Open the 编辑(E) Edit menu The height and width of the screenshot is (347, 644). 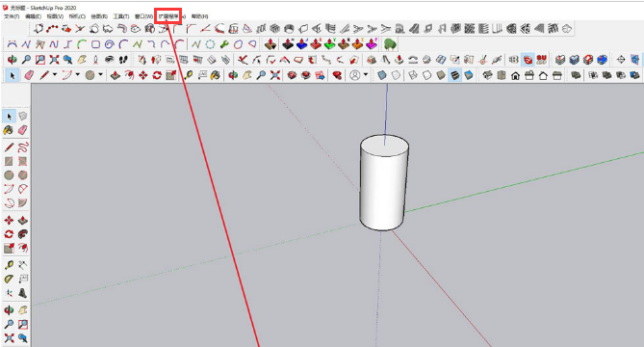tap(33, 16)
